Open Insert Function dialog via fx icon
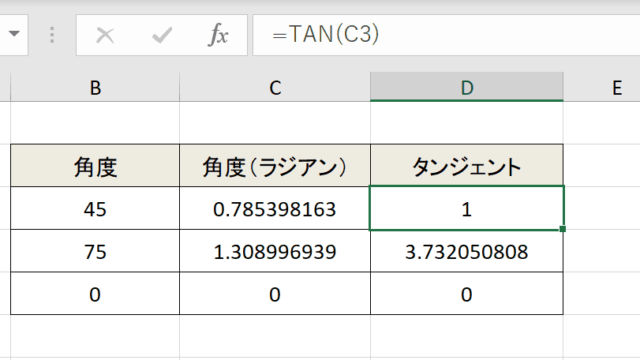 (x=218, y=35)
